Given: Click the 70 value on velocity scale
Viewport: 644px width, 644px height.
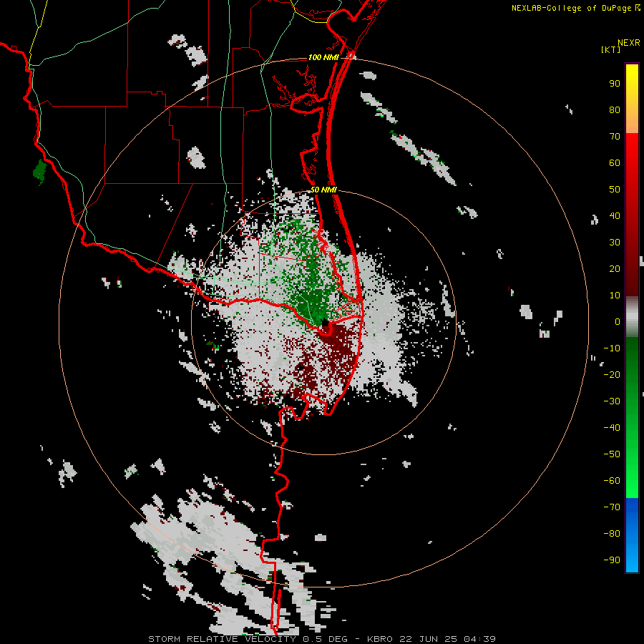Looking at the screenshot, I should [x=615, y=137].
